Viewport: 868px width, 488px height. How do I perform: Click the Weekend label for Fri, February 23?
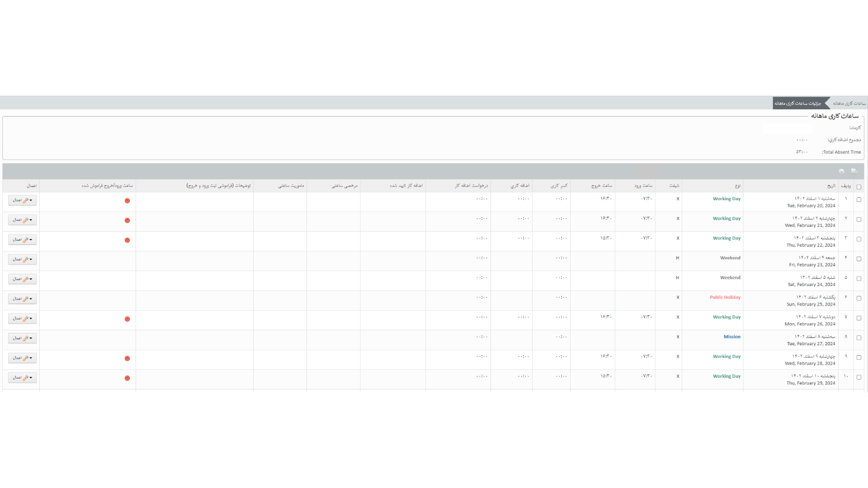(730, 258)
